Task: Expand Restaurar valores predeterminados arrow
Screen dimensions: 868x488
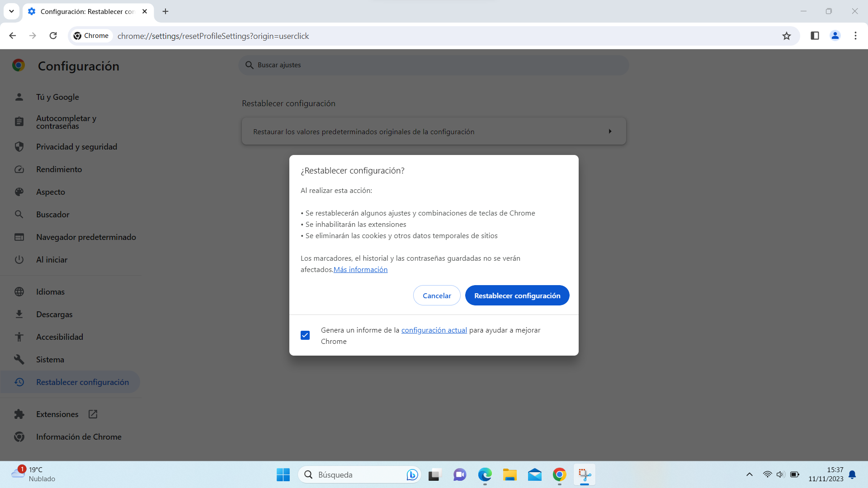Action: click(610, 131)
